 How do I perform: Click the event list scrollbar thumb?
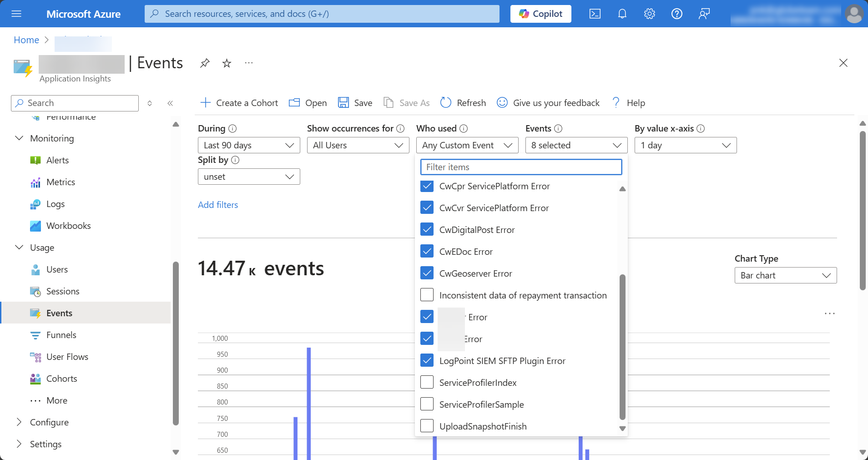tap(622, 346)
